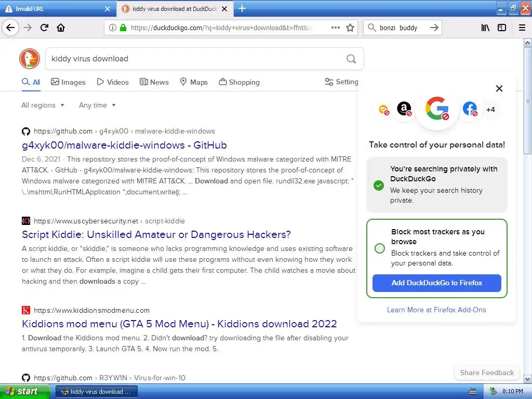Open Kiddions mod menu result link
The height and width of the screenshot is (399, 532).
click(179, 324)
